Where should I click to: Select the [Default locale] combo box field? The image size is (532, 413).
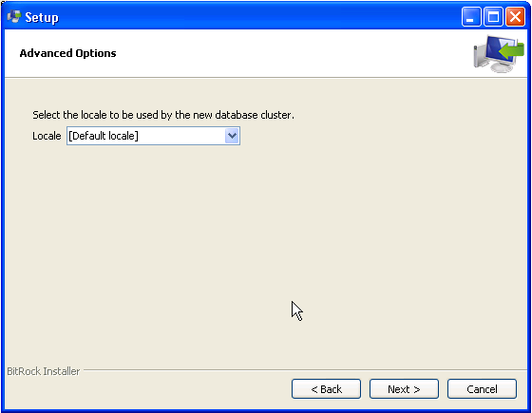click(x=153, y=136)
